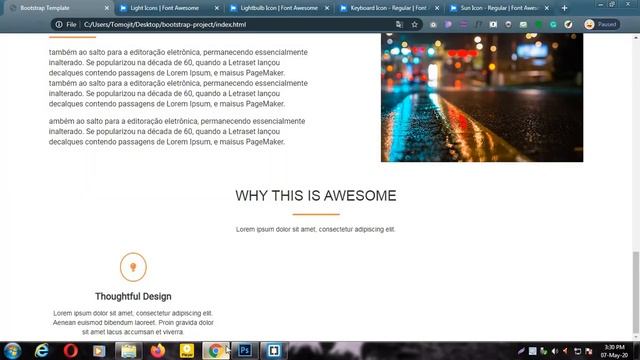
Task: Launch Internet Explorer from taskbar
Action: pyautogui.click(x=42, y=351)
